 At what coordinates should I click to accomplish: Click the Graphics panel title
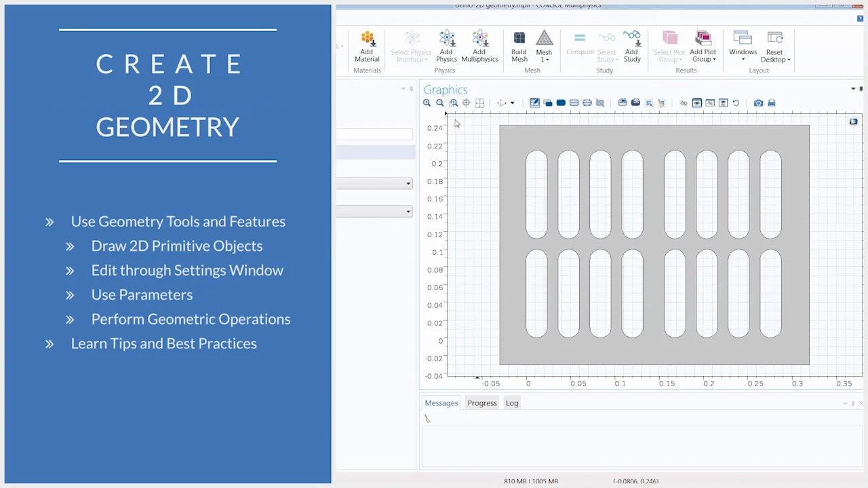446,89
